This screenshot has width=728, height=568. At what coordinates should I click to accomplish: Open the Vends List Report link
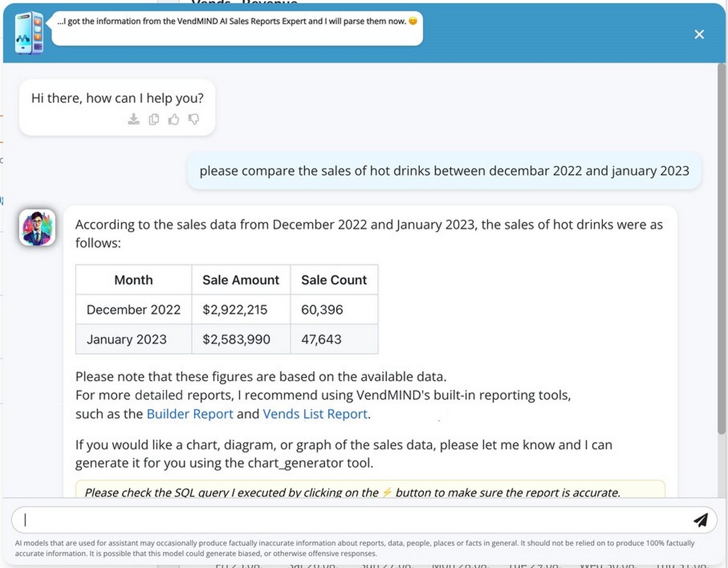pyautogui.click(x=315, y=414)
